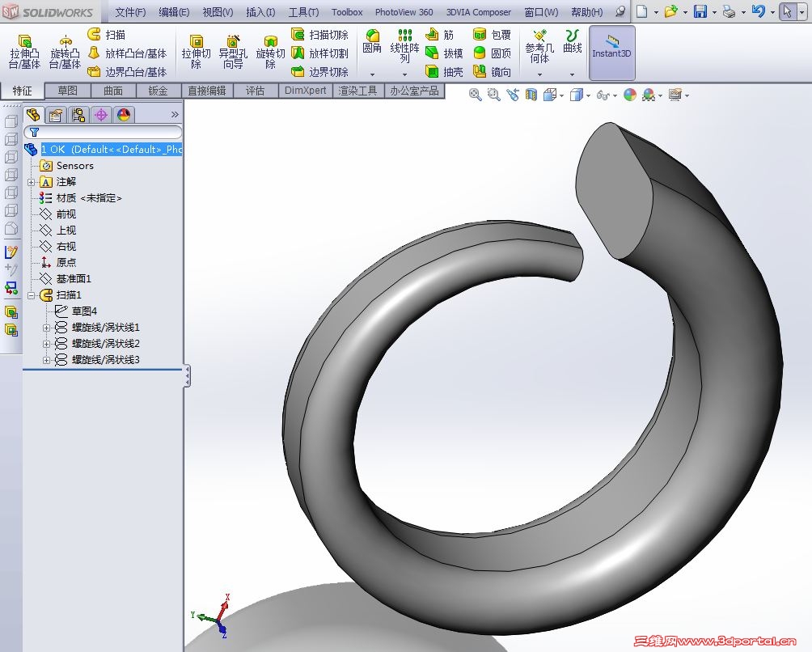Expand the manager panel tabs chevron
This screenshot has width=812, height=652.
click(x=175, y=114)
